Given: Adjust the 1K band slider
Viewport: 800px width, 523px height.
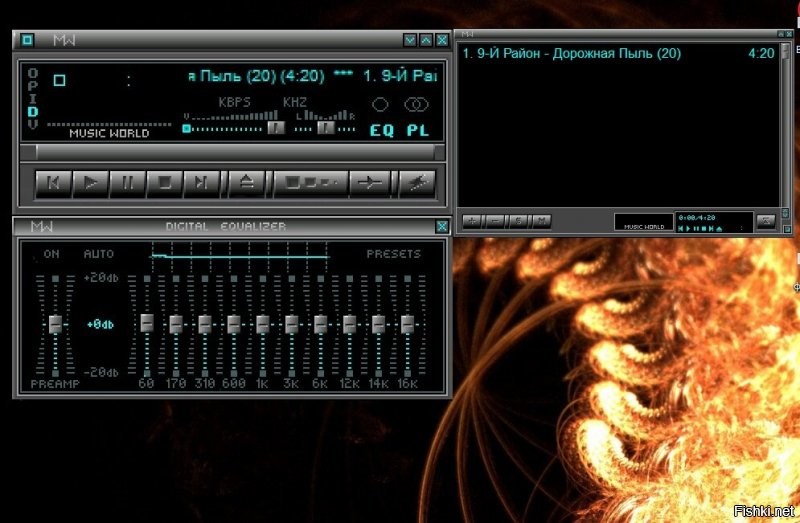Looking at the screenshot, I should tap(263, 324).
